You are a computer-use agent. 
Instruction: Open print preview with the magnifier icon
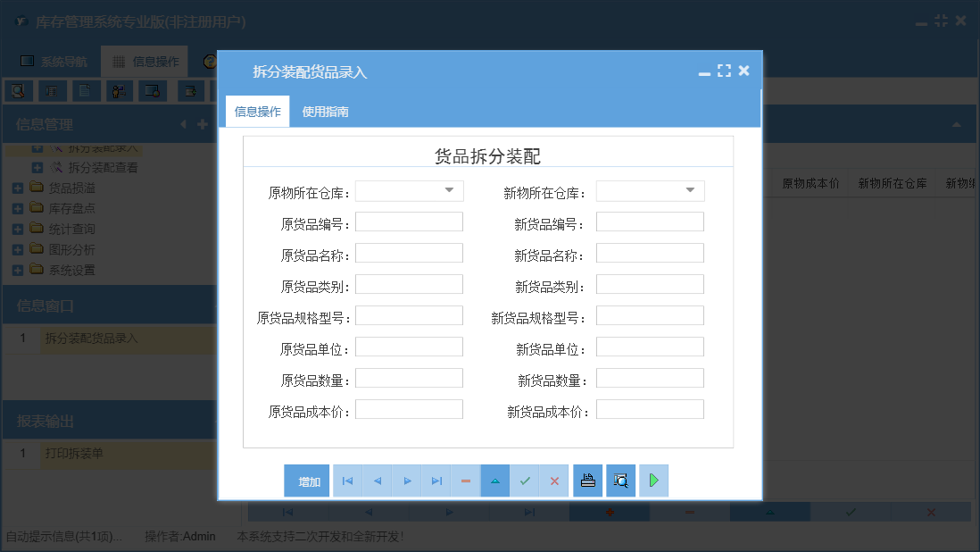click(619, 481)
